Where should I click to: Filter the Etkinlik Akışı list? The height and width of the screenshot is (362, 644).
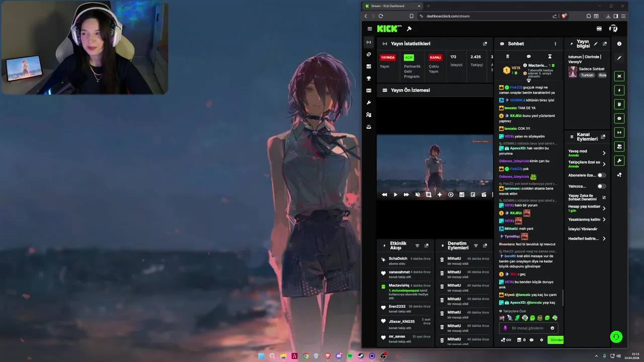417,246
